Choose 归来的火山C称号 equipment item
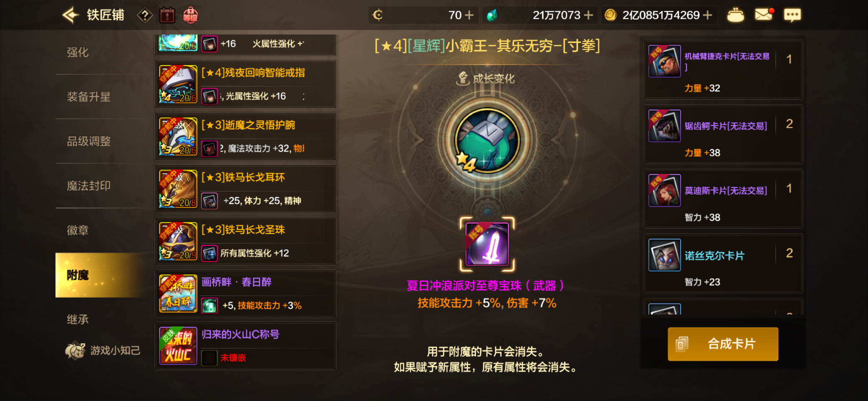 coord(245,346)
